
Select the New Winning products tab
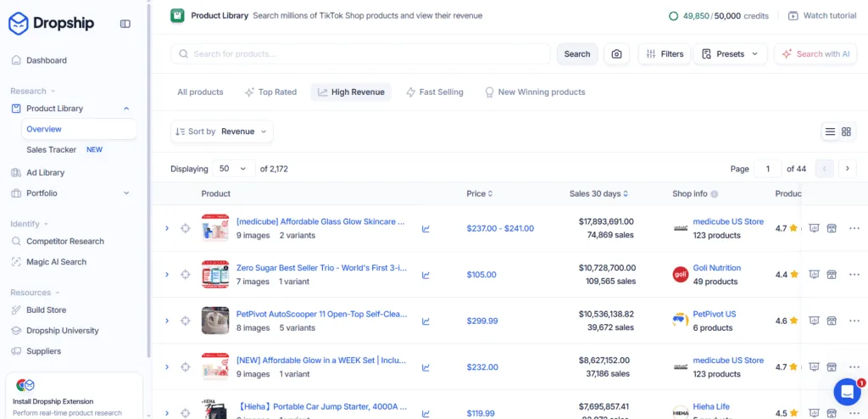coord(535,92)
